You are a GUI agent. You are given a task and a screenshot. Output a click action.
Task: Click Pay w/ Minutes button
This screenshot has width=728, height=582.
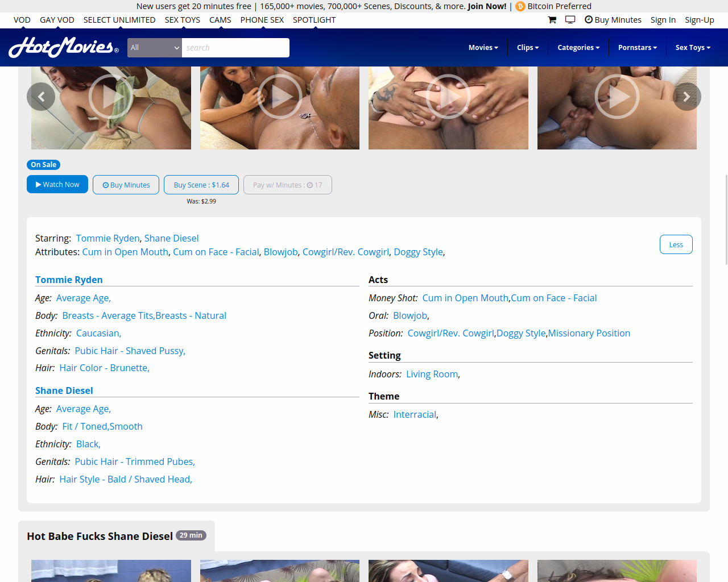click(x=288, y=185)
